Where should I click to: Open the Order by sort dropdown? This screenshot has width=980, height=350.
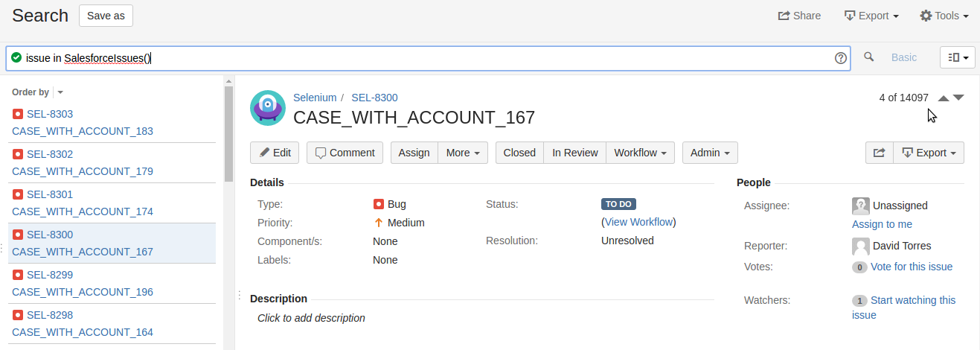(60, 92)
